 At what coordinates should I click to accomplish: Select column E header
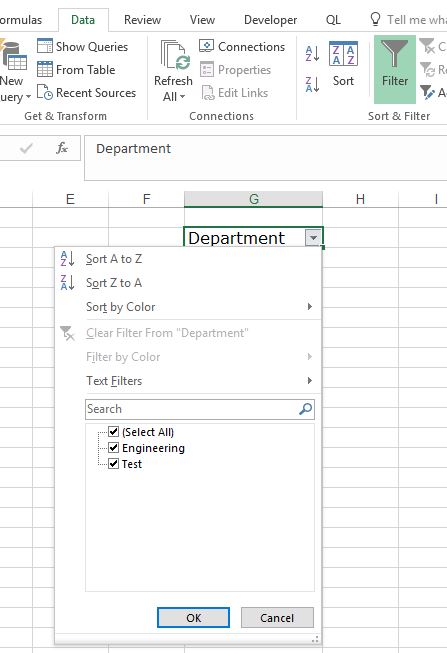pos(70,199)
